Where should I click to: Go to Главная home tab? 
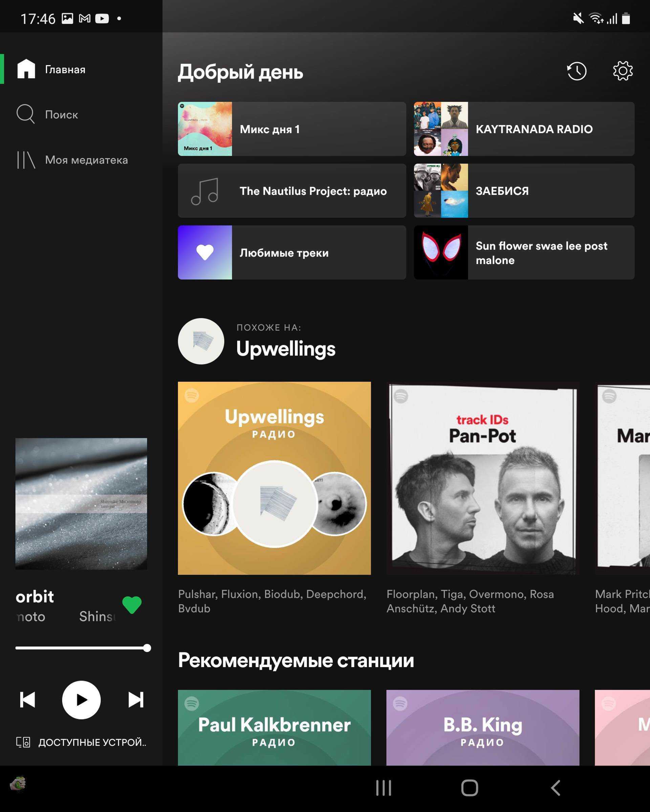coord(51,69)
